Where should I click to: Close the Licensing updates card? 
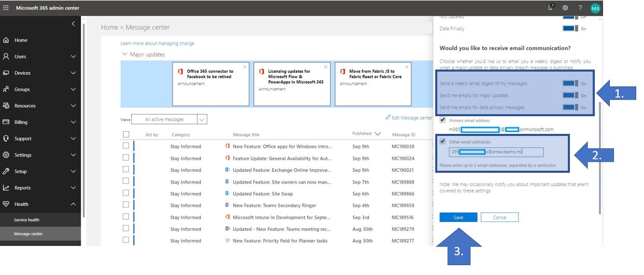click(326, 66)
